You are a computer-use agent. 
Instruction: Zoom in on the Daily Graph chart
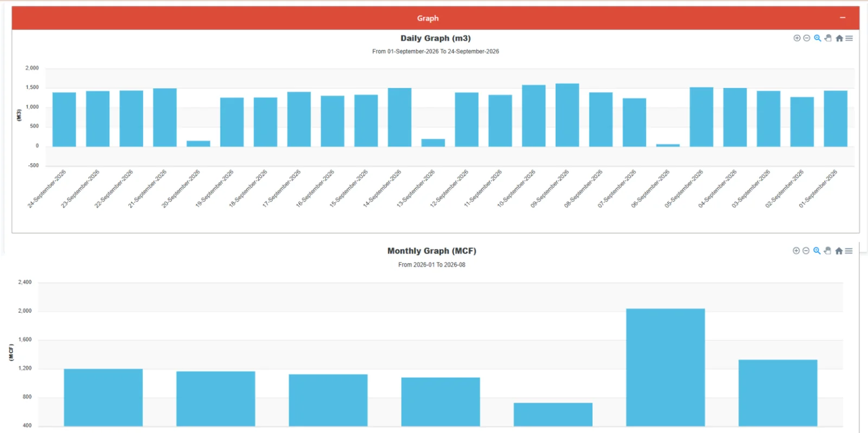pyautogui.click(x=797, y=38)
